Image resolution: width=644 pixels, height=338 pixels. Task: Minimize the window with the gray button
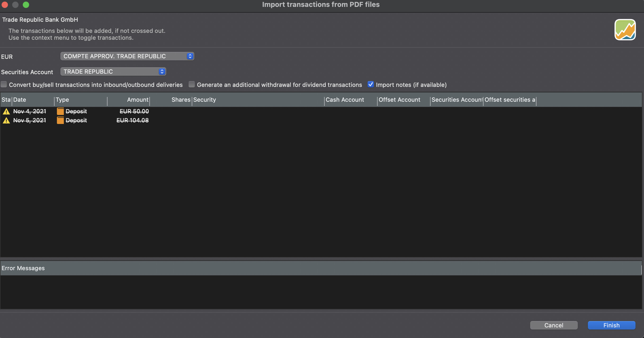[x=15, y=5]
